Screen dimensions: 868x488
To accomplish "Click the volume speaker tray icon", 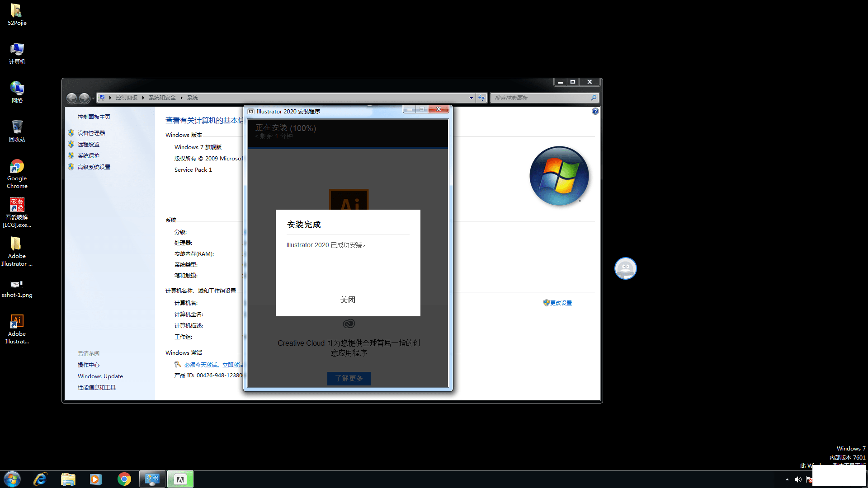I will (798, 479).
